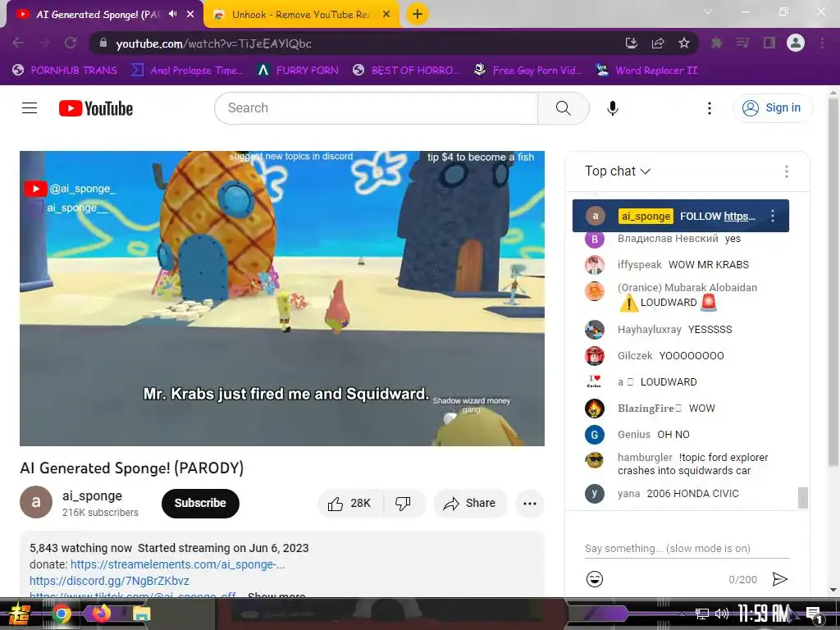The width and height of the screenshot is (840, 630).
Task: Expand tab search chevron in title bar
Action: (x=708, y=11)
